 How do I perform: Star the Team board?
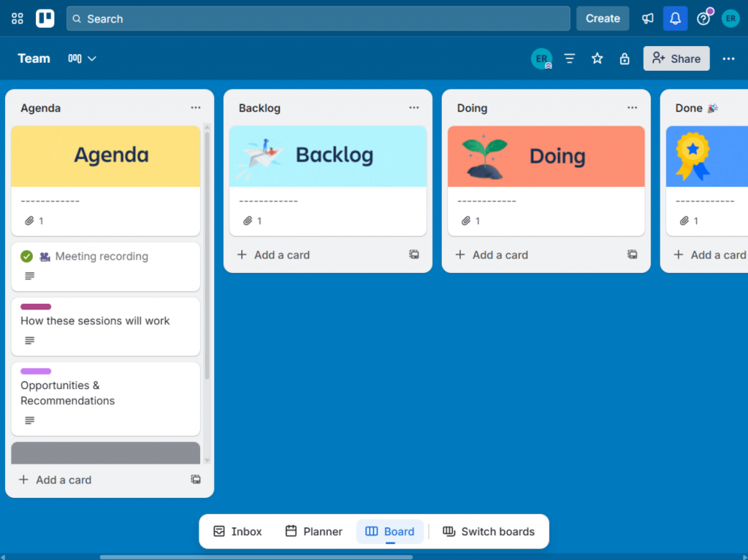coord(598,58)
